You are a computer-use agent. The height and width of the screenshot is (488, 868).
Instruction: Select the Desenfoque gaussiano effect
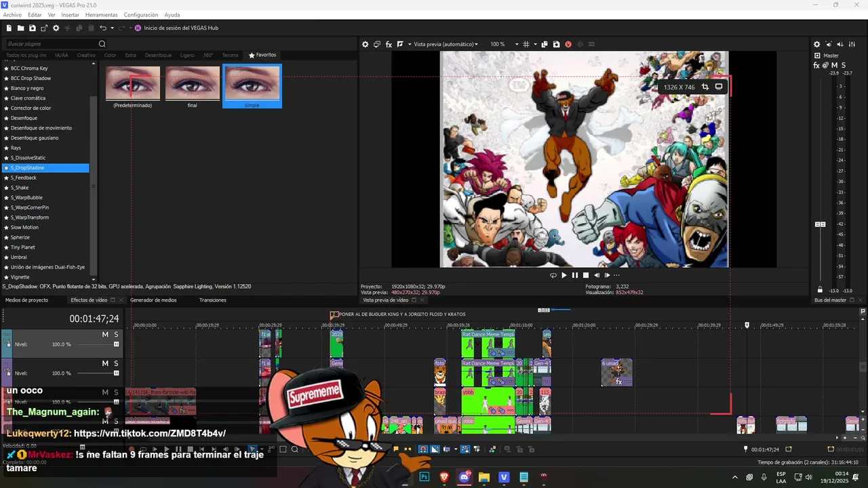coord(35,138)
